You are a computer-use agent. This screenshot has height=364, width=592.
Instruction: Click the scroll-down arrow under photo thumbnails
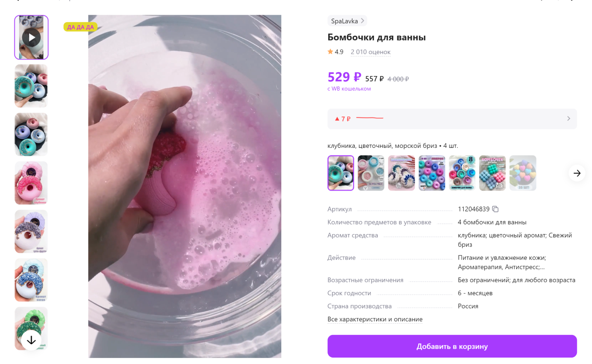(31, 341)
